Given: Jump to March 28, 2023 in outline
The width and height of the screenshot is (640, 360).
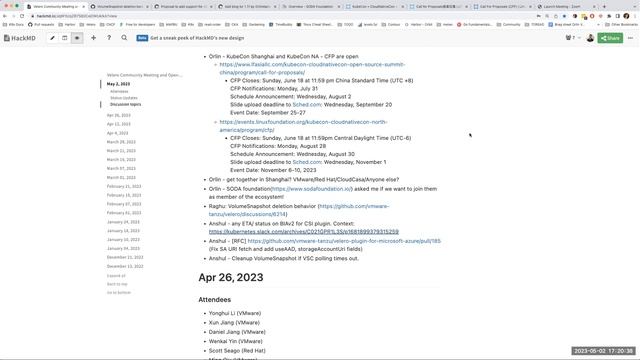Looking at the screenshot, I should coord(121,142).
